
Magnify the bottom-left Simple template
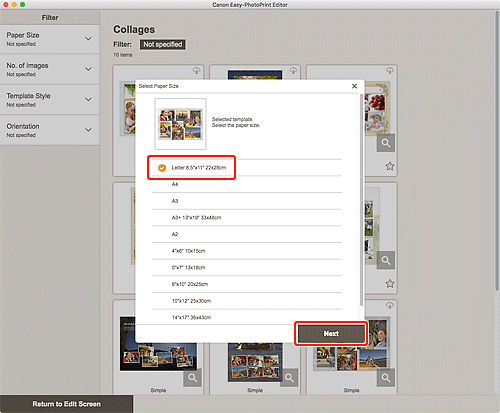(x=193, y=378)
